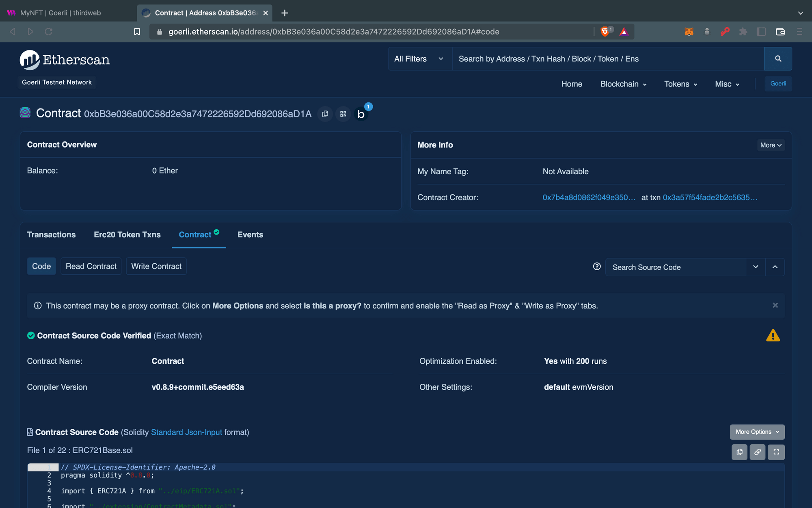Open the Tokens navigation dropdown
The height and width of the screenshot is (508, 812).
[680, 84]
